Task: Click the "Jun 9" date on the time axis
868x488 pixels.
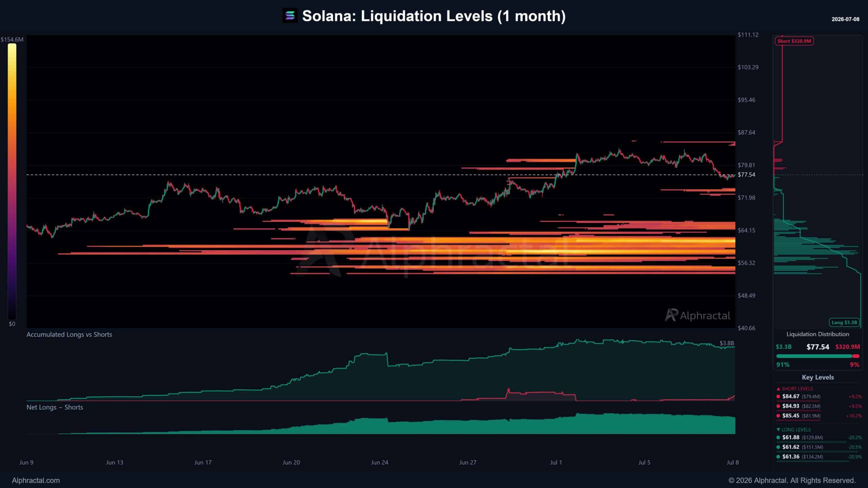Action: tap(26, 463)
